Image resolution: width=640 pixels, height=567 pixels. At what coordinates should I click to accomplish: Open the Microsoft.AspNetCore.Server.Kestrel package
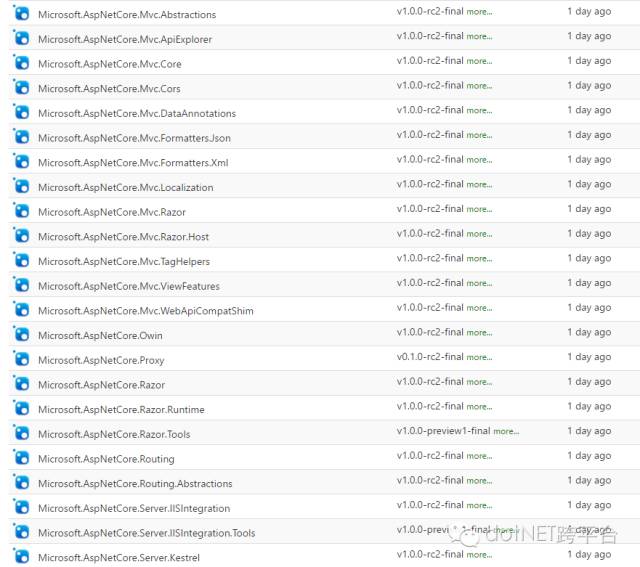(x=119, y=558)
